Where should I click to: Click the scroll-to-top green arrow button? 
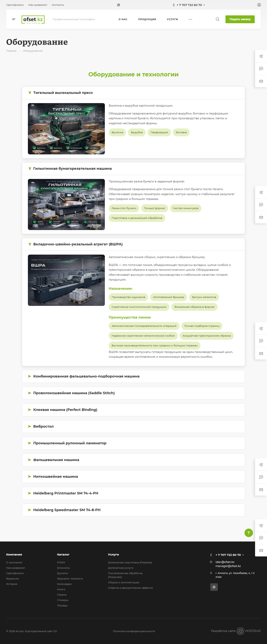pos(249,533)
